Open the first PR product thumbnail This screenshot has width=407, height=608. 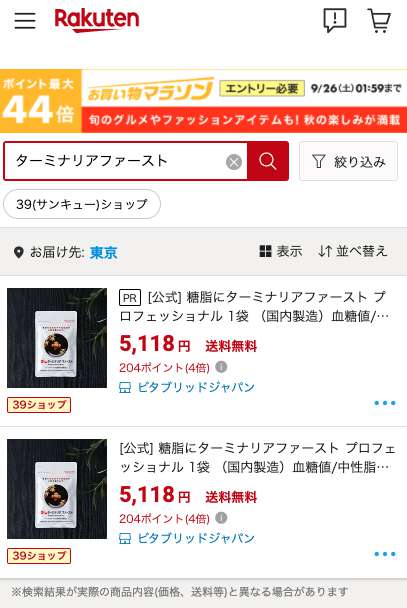tap(57, 338)
